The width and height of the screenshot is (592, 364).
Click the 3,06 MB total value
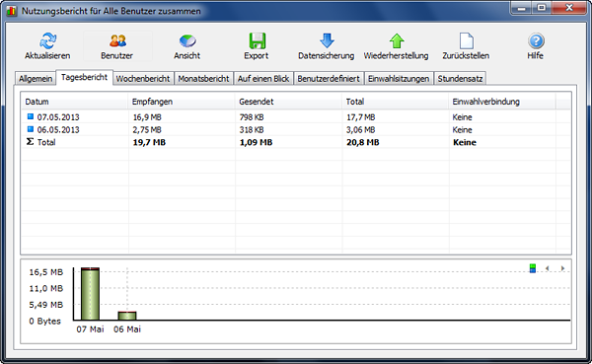(x=360, y=129)
